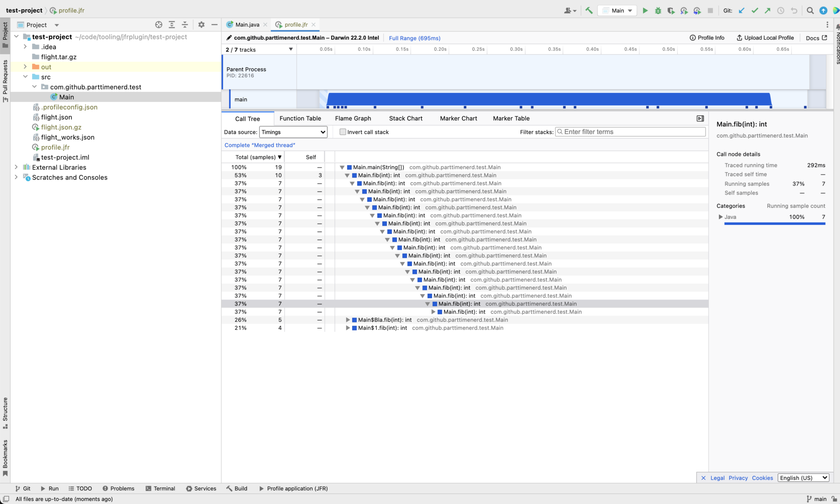Switch to the Flame Graph tab
This screenshot has height=504, width=840.
tap(353, 118)
